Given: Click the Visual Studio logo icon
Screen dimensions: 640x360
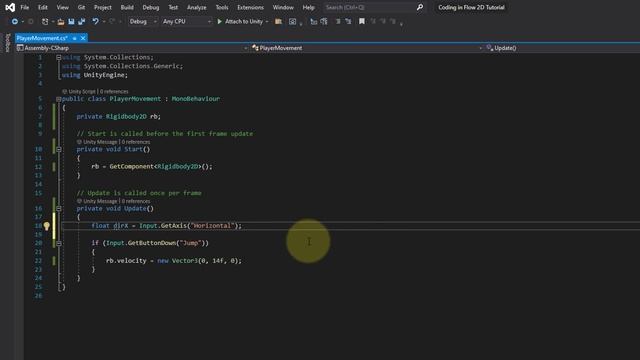Looking at the screenshot, I should (10, 7).
